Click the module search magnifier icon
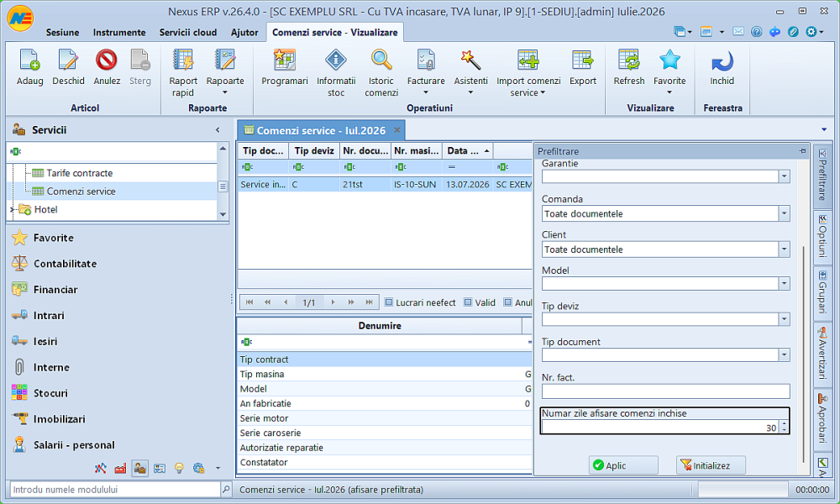 pyautogui.click(x=226, y=490)
